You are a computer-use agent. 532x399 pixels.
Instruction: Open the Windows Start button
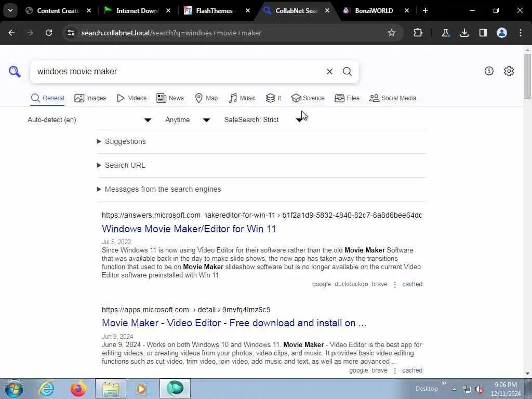tap(14, 389)
